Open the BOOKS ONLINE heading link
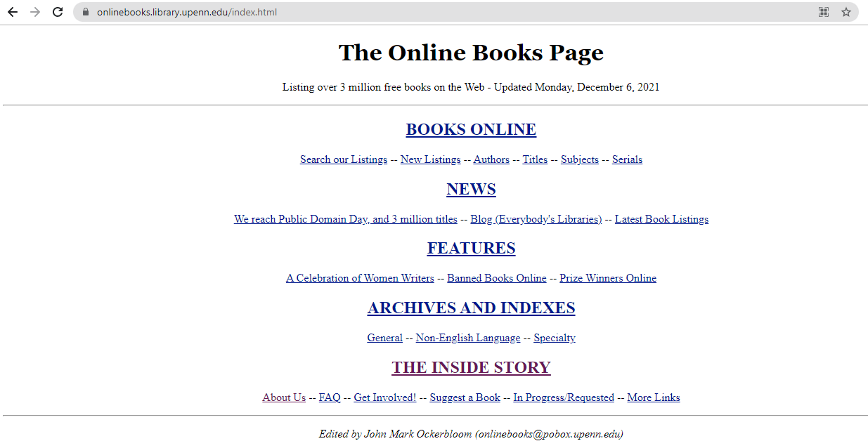 [x=471, y=130]
